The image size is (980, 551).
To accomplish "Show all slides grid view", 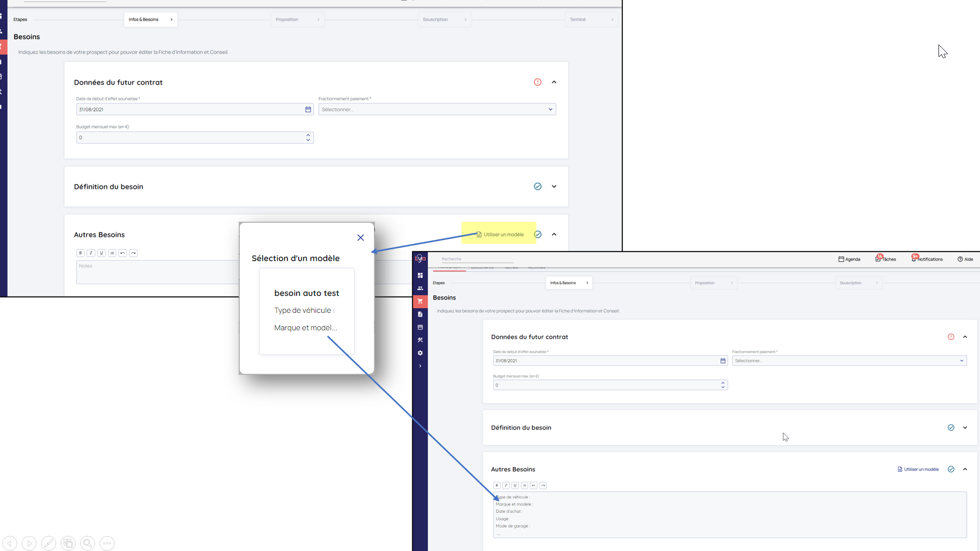I will tap(68, 543).
